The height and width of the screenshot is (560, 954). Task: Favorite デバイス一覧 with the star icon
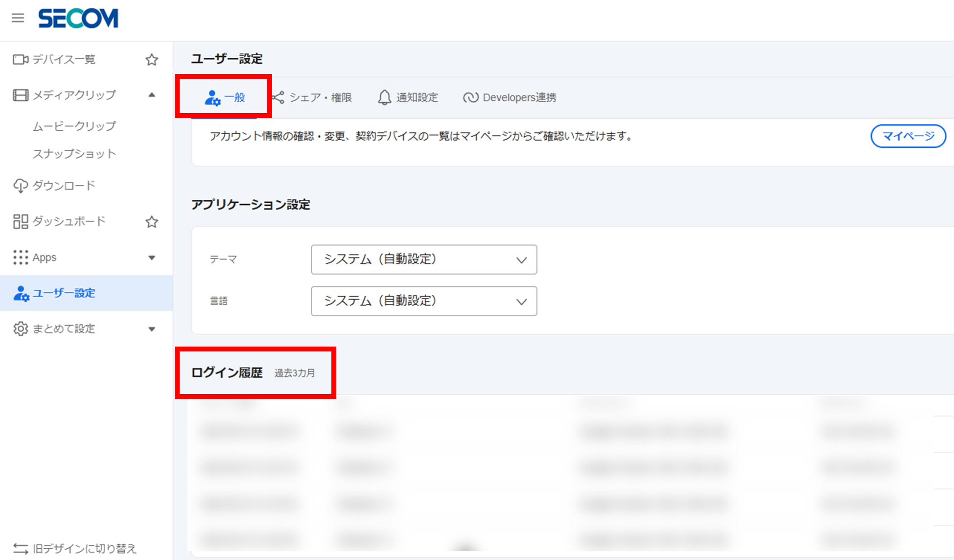152,60
